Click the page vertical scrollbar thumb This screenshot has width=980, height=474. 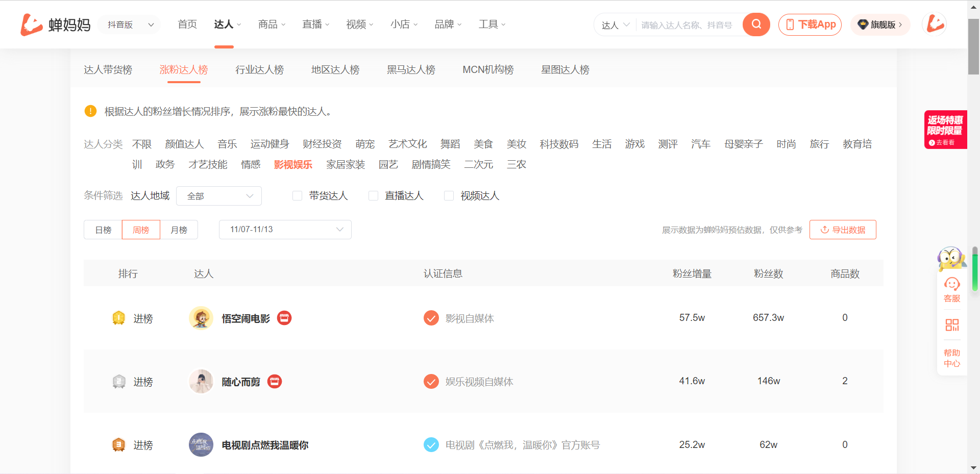coord(973,47)
